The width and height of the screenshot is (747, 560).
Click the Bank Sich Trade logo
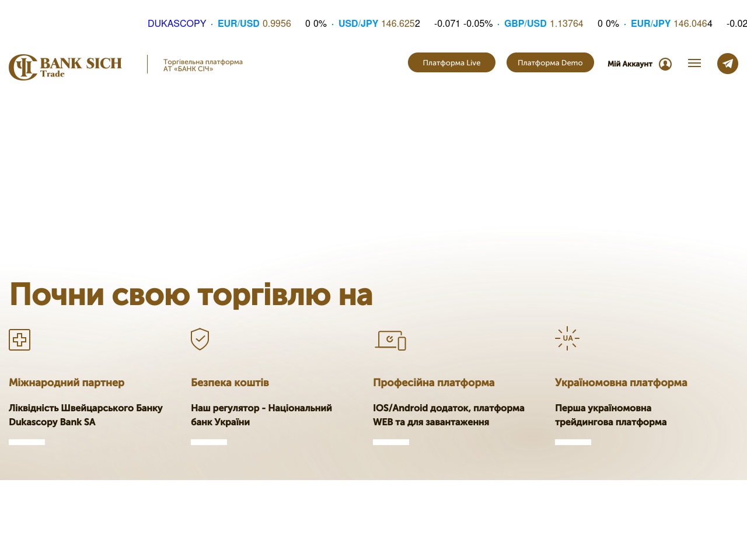coord(65,67)
